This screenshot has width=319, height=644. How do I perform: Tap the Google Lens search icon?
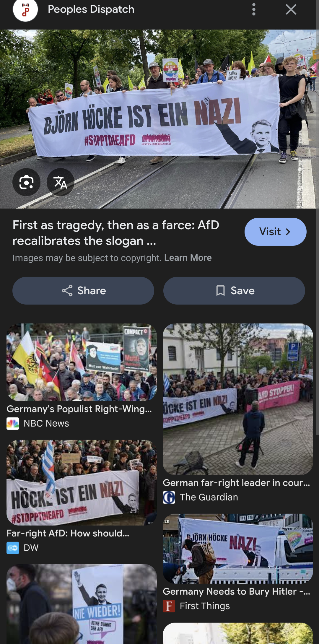(x=26, y=182)
